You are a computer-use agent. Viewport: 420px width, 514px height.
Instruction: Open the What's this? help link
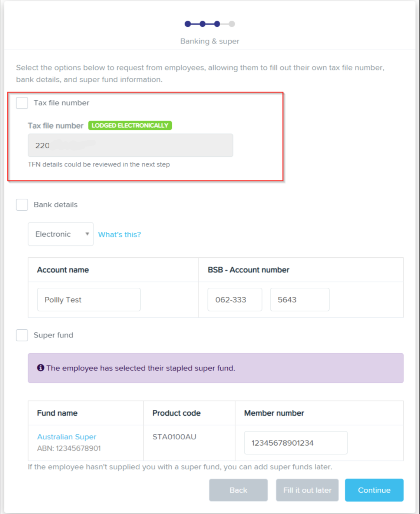(x=119, y=234)
